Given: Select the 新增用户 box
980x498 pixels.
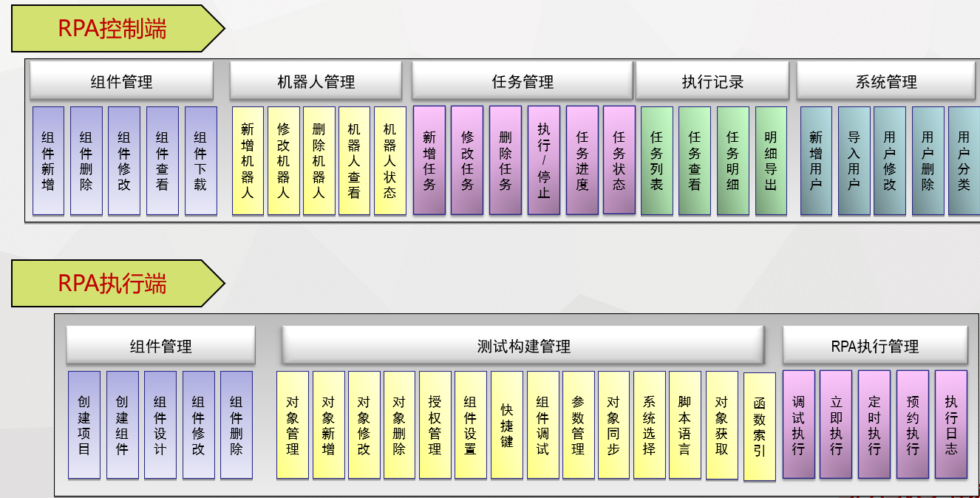Looking at the screenshot, I should 816,161.
